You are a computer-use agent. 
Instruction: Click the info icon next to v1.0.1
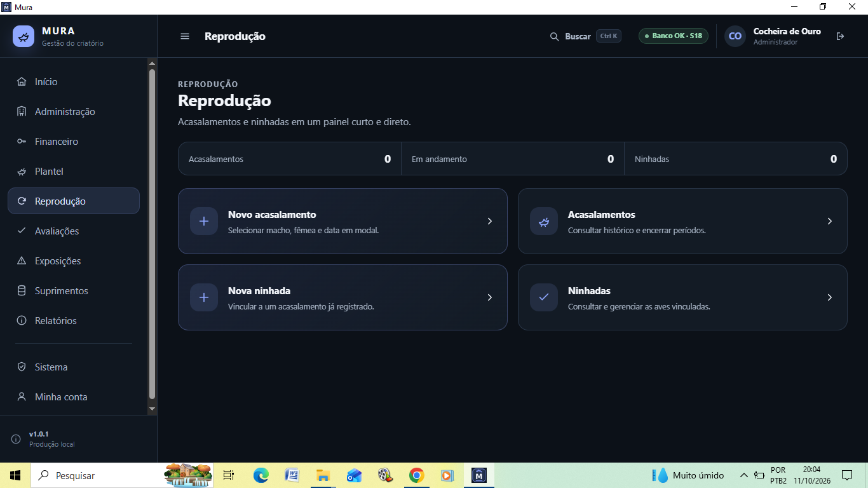[16, 439]
